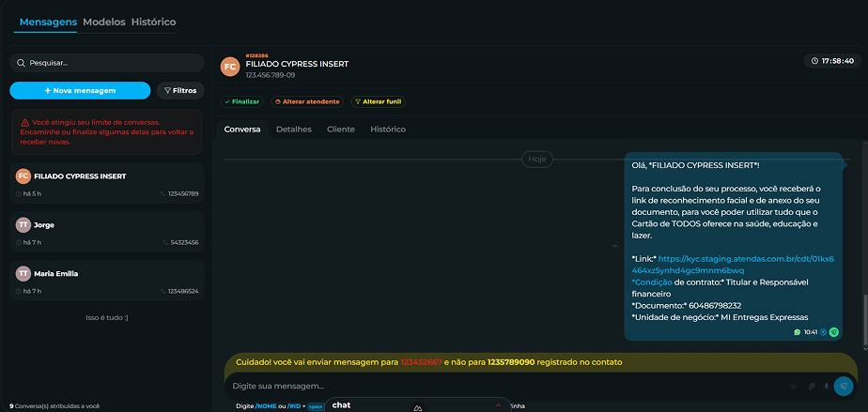Select the Conversa tab
Image resolution: width=868 pixels, height=412 pixels.
(x=242, y=130)
